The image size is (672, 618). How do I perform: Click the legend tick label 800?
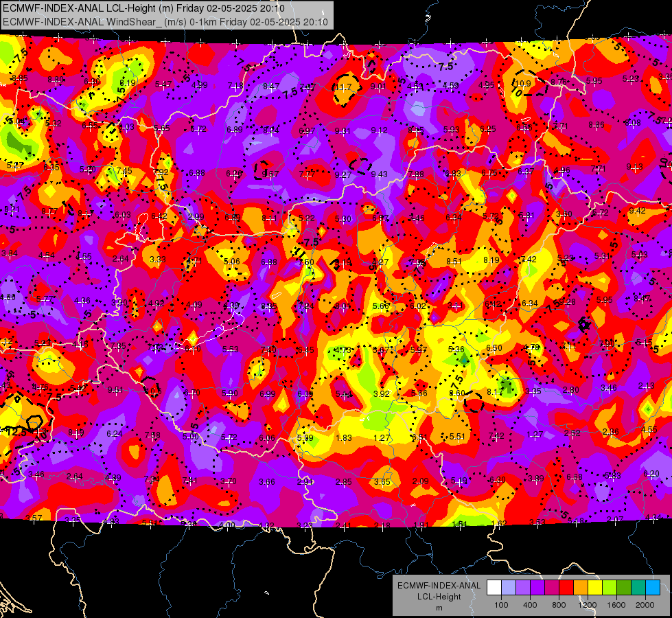559,605
